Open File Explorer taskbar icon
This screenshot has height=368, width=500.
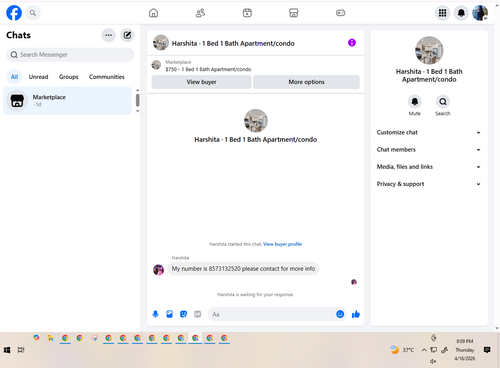pos(50,338)
